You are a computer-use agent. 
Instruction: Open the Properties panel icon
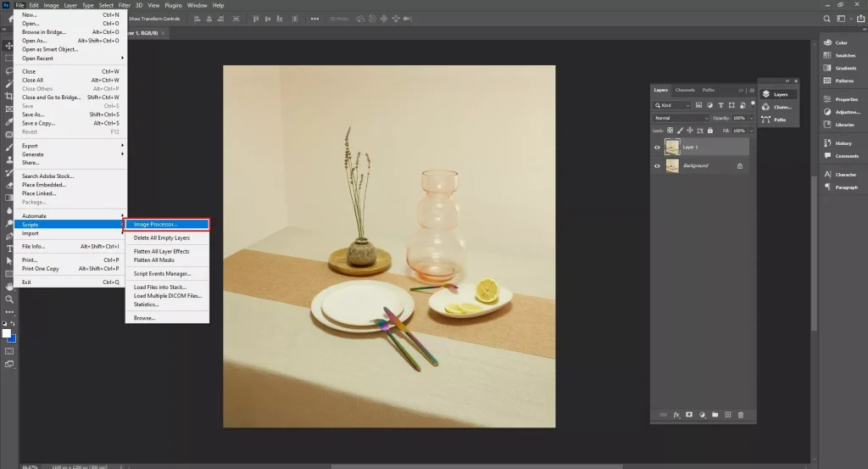point(827,99)
